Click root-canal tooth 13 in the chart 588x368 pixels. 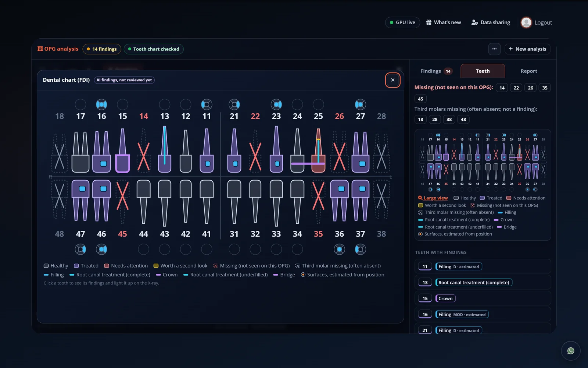pyautogui.click(x=165, y=149)
